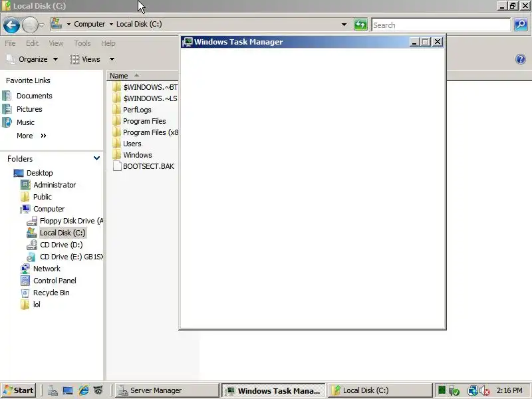
Task: Switch to Local Disk (C:) taskbar button
Action: click(x=380, y=390)
